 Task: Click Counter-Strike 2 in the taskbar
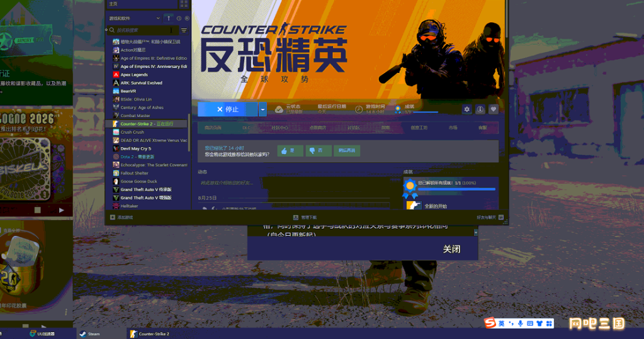tap(150, 334)
